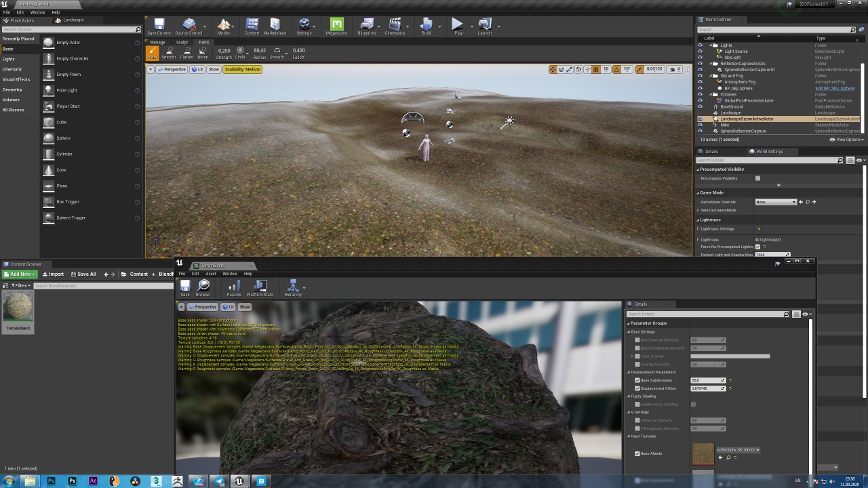Viewport: 868px width, 488px height.
Task: Open the Modes toolbar button
Action: 223,26
